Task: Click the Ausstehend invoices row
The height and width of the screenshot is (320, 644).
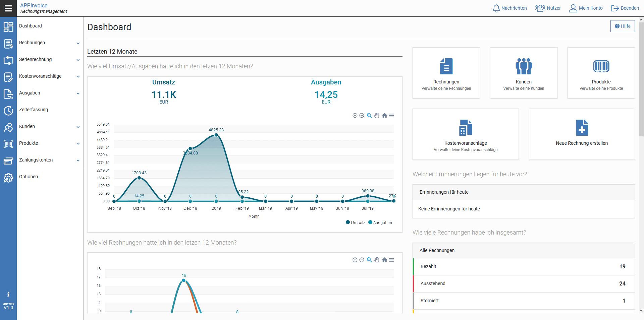Action: (524, 284)
